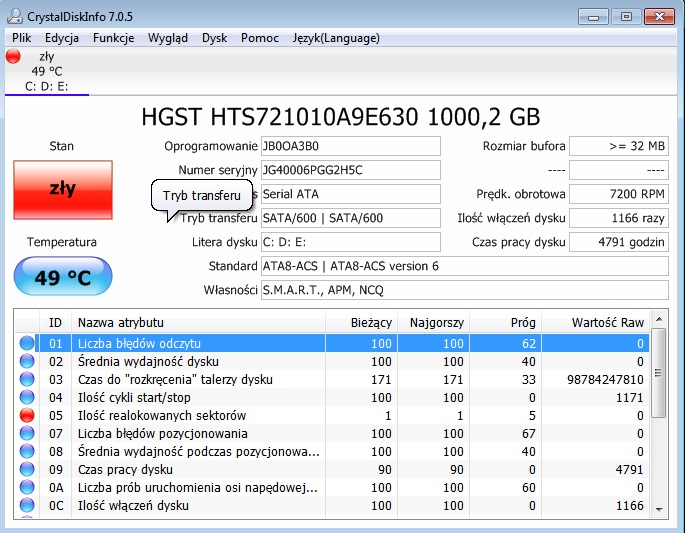Click the blue status dot for attribute 07
Image resolution: width=685 pixels, height=533 pixels.
pos(27,433)
